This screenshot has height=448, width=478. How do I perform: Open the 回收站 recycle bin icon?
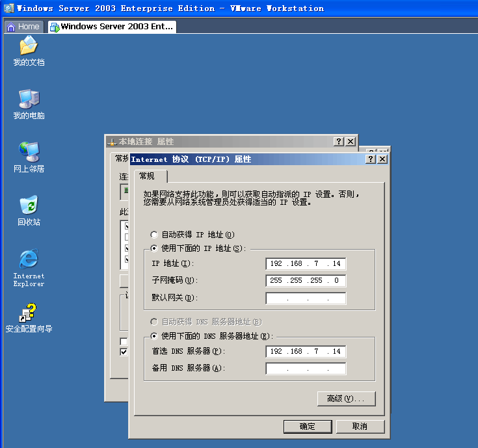(29, 205)
